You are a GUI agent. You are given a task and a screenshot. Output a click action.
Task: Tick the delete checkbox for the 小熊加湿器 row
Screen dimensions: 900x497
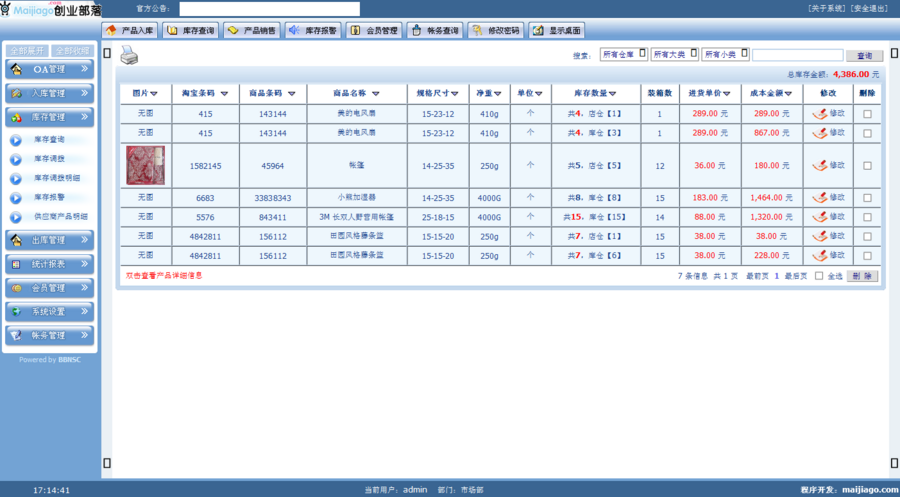click(x=867, y=198)
